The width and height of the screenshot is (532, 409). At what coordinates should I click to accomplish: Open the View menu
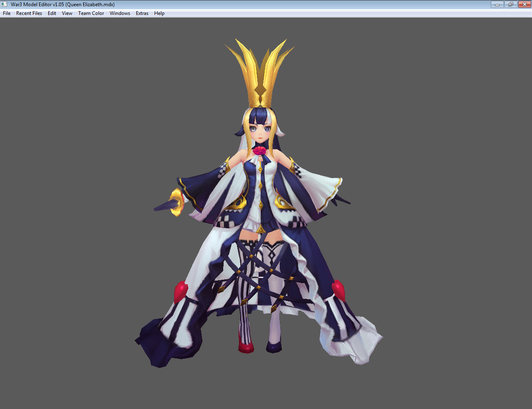click(67, 13)
